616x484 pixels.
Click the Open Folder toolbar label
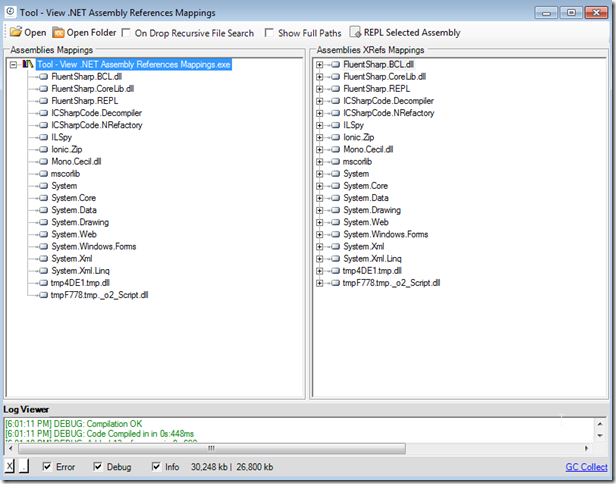tap(92, 33)
